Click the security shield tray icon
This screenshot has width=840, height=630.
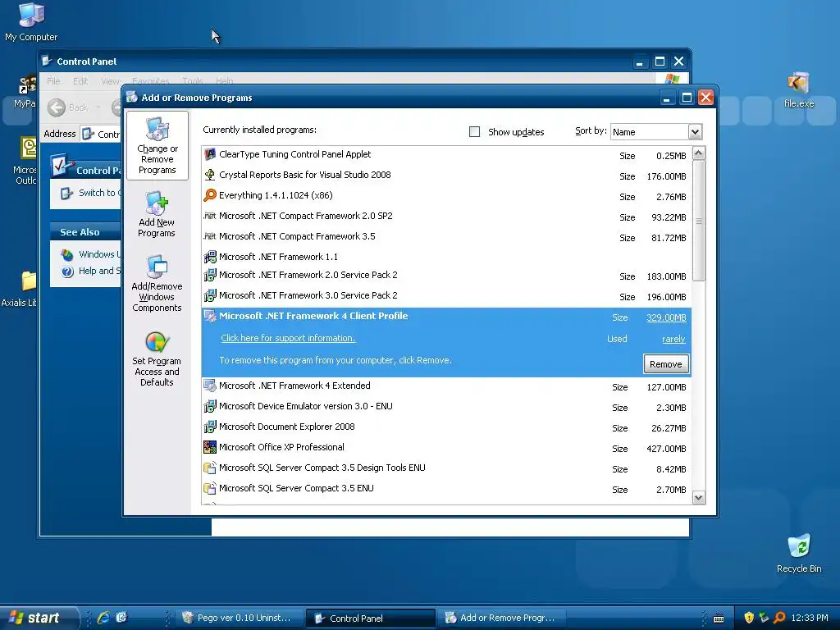click(x=749, y=618)
